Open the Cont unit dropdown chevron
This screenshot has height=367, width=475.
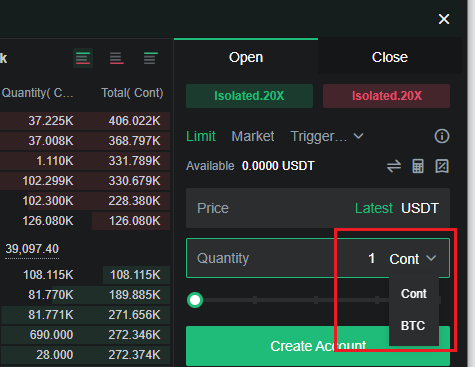(431, 258)
